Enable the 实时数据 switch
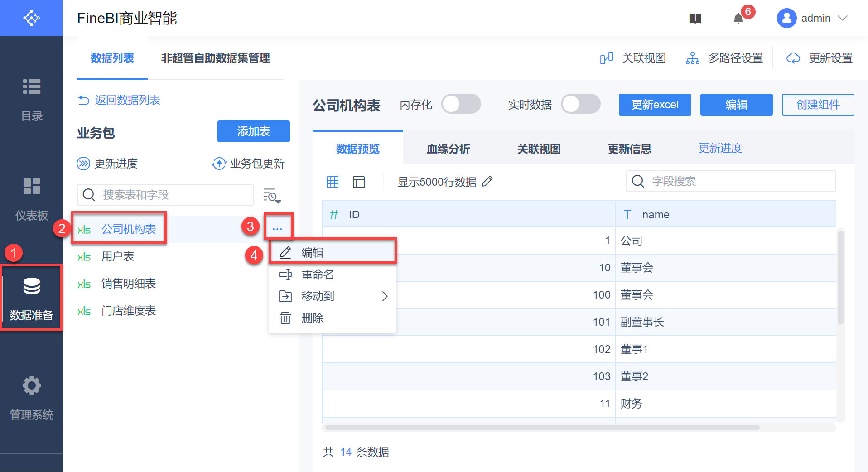The height and width of the screenshot is (472, 868). 580,104
